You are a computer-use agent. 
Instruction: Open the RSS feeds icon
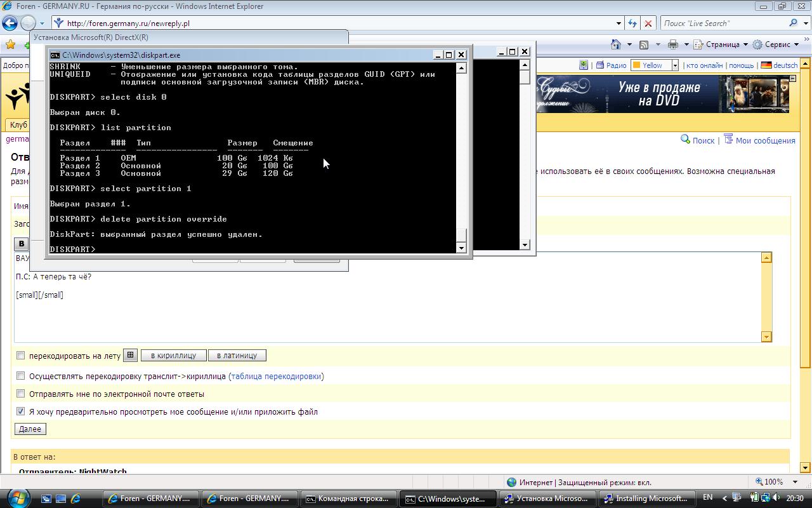point(644,44)
